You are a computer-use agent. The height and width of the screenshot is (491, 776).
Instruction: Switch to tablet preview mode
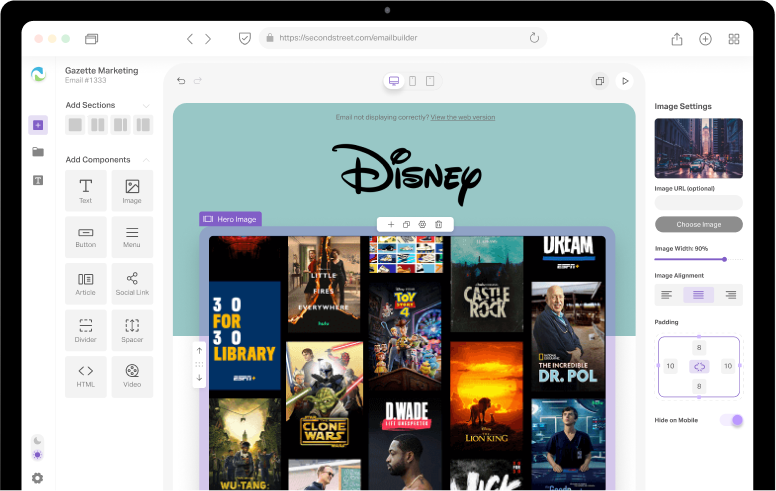pyautogui.click(x=430, y=81)
